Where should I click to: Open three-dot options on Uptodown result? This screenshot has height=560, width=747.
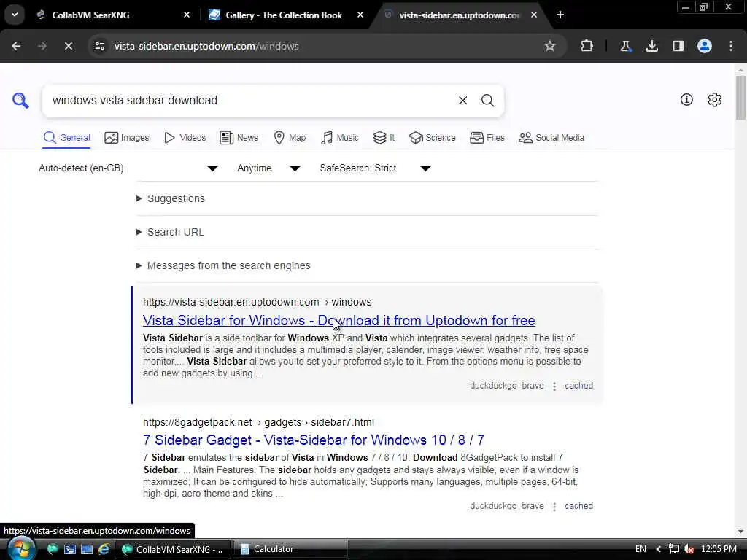coord(554,386)
